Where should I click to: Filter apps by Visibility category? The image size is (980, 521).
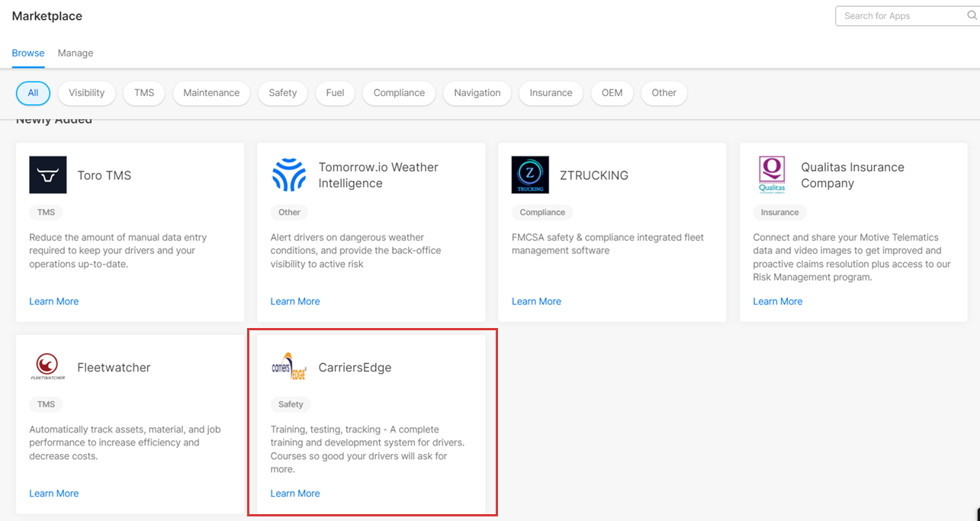coord(87,93)
